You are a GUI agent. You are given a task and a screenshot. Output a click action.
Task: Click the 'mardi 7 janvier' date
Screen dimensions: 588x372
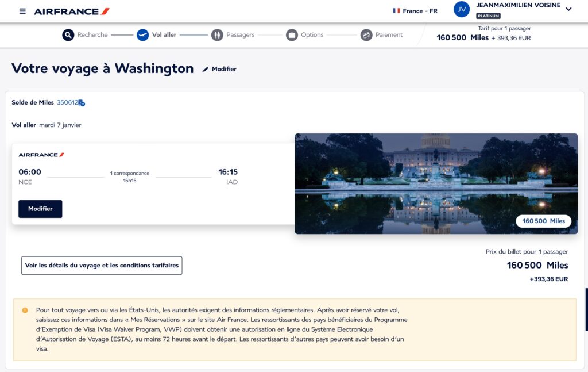[60, 125]
